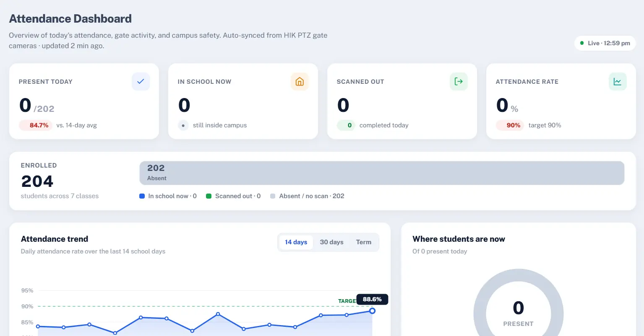This screenshot has height=336, width=644.
Task: Click the 'In school now · 0' legend text
Action: coord(172,196)
